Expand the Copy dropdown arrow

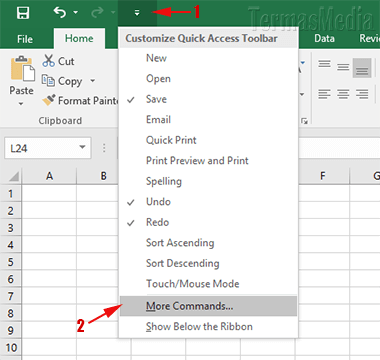pyautogui.click(x=93, y=81)
